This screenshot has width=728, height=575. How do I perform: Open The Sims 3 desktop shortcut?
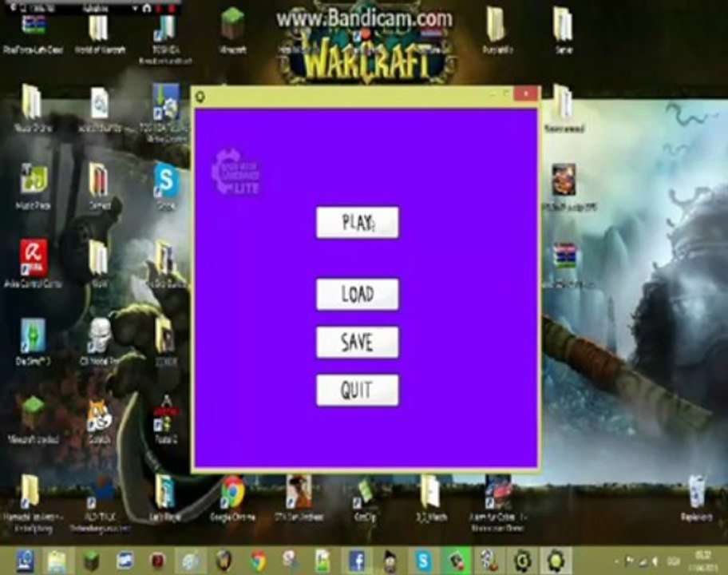[x=33, y=341]
